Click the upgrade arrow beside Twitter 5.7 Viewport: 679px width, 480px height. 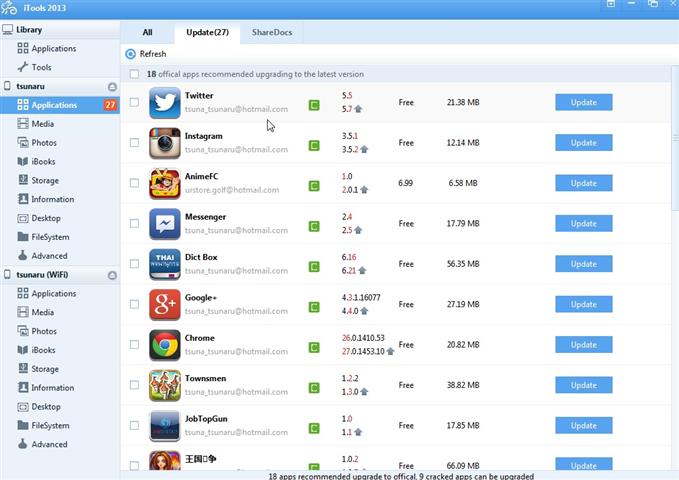358,109
